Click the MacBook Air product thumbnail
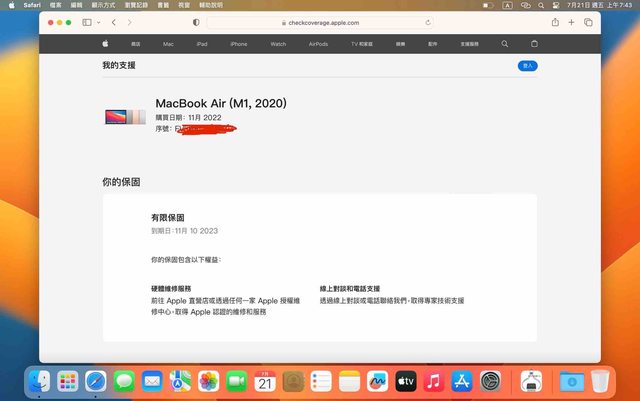 tap(125, 117)
